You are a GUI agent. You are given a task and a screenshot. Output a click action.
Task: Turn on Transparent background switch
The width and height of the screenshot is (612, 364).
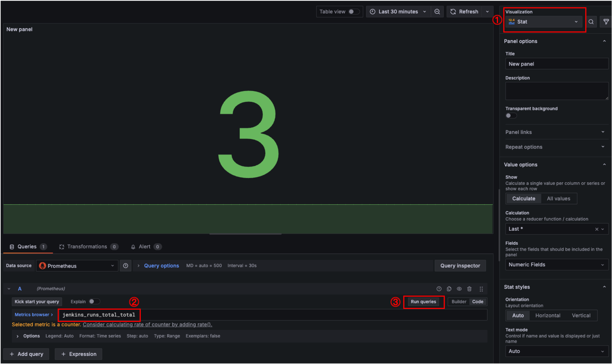(511, 115)
